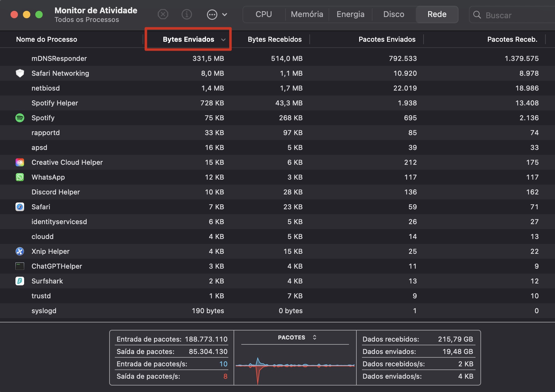Click the Xnip Helper icon
This screenshot has height=392, width=555.
coord(20,251)
